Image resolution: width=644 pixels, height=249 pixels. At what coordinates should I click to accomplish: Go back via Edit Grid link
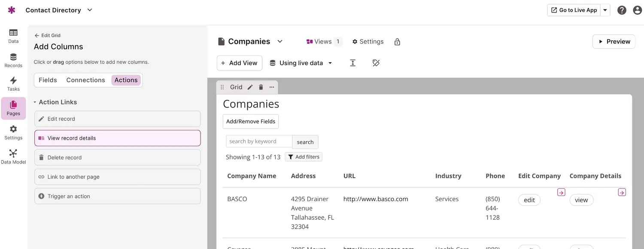47,36
